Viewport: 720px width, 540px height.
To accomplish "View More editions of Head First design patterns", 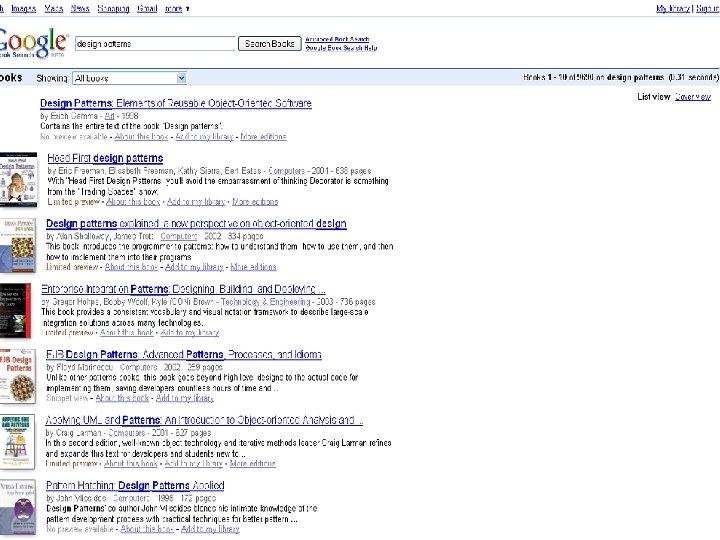I will click(255, 202).
